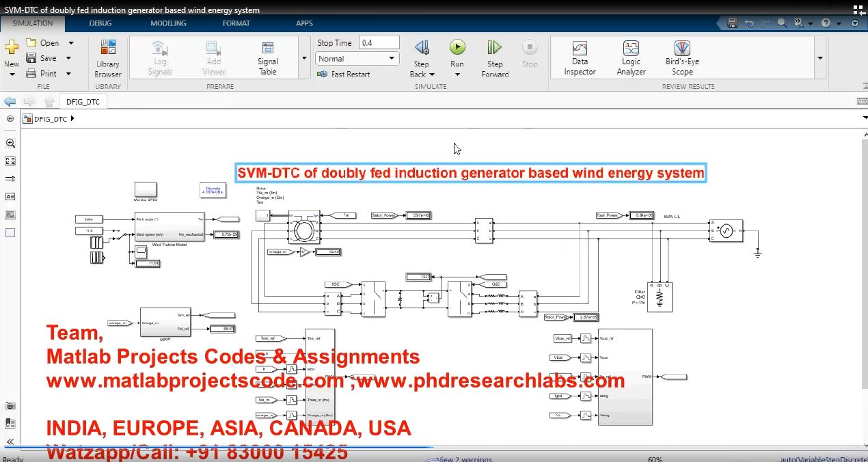Expand the DFIG_DTC breadcrumb arrow
The width and height of the screenshot is (868, 462).
(72, 119)
